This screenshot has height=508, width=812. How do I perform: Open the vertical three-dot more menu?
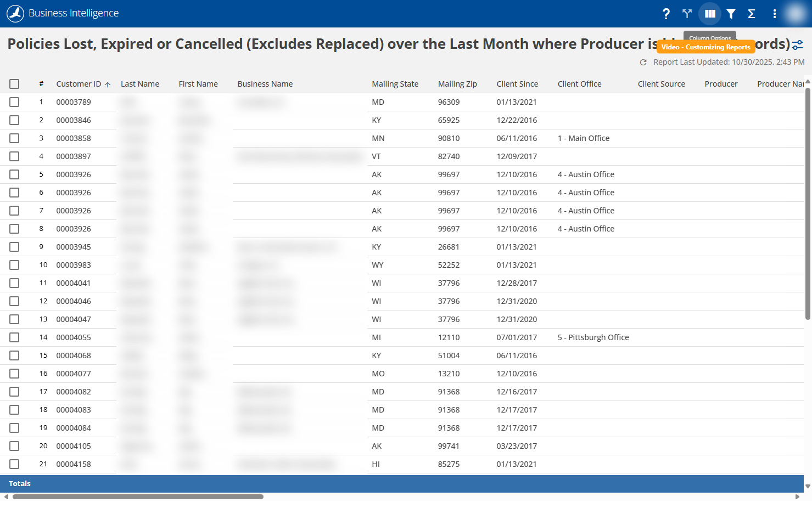(774, 14)
